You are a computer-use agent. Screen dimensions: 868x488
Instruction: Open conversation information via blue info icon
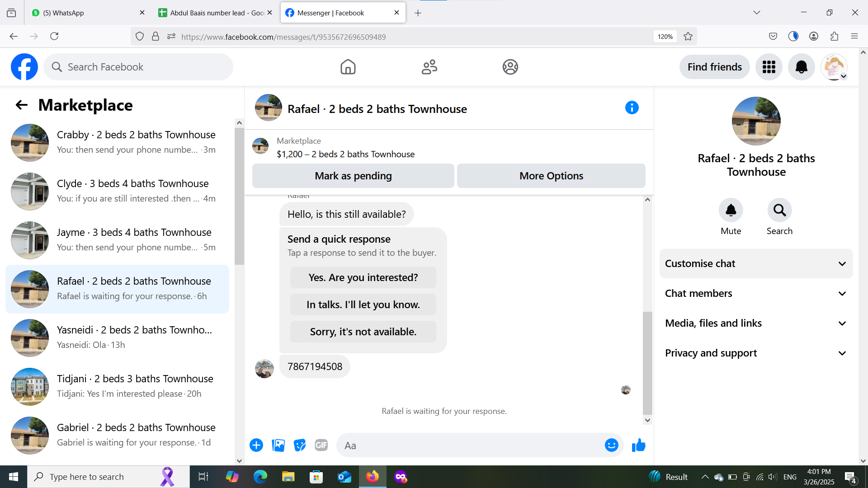click(x=632, y=108)
